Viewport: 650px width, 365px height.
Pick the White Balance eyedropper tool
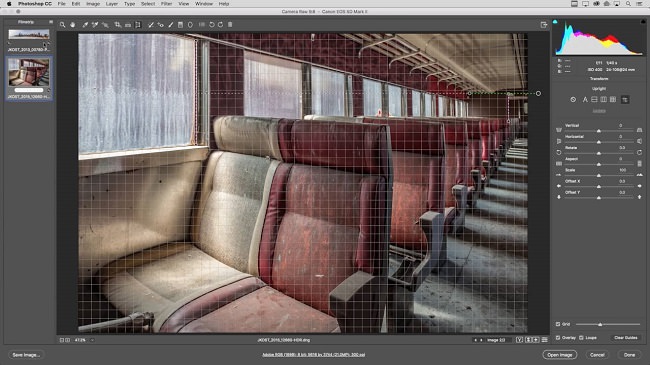point(85,25)
